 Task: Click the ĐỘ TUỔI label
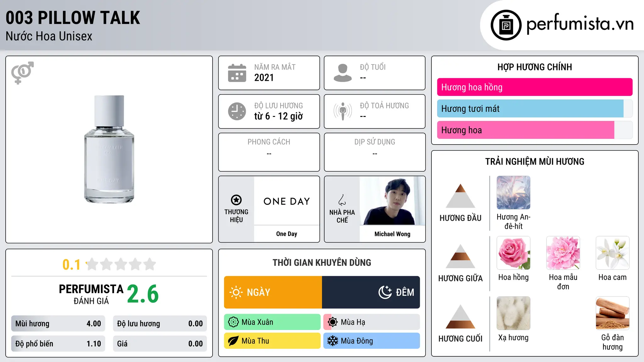[373, 67]
